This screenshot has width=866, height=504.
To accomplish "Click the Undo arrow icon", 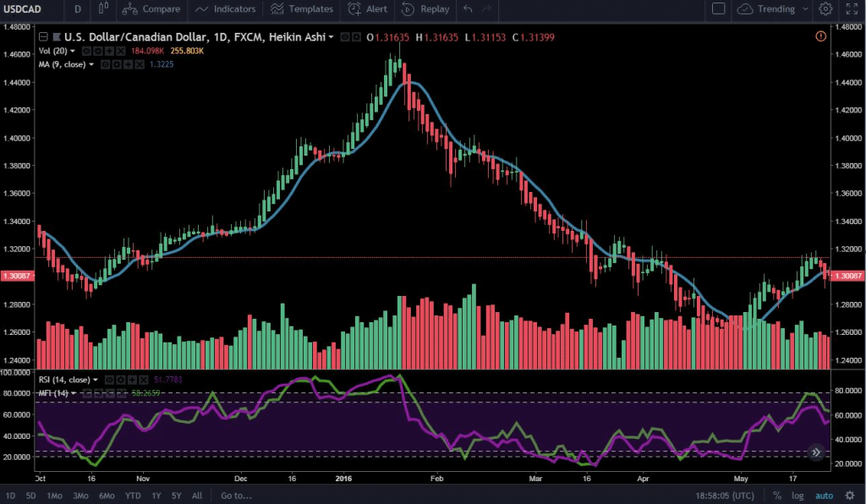I will pos(466,9).
